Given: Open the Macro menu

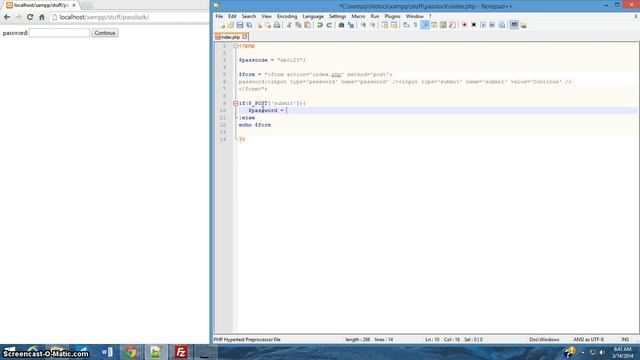Looking at the screenshot, I should click(x=358, y=16).
